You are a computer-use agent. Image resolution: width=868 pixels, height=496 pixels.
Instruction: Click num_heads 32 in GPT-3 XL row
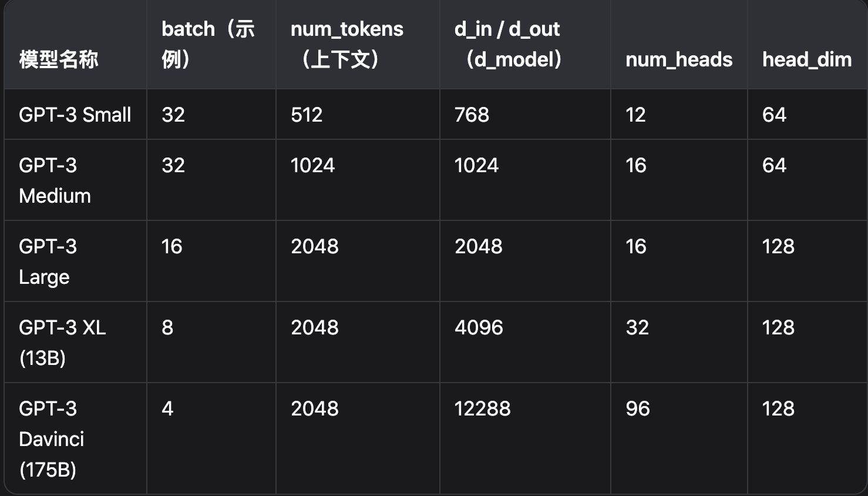(x=637, y=327)
